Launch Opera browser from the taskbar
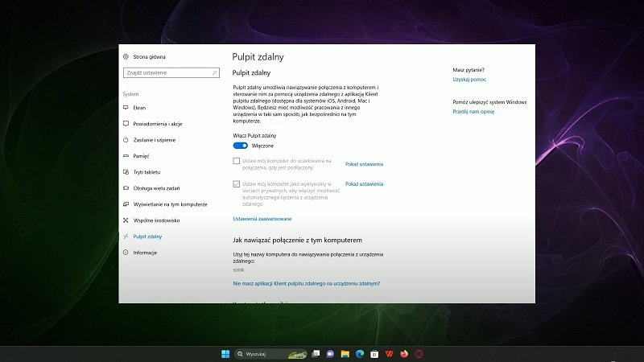The image size is (644, 362). tap(419, 354)
